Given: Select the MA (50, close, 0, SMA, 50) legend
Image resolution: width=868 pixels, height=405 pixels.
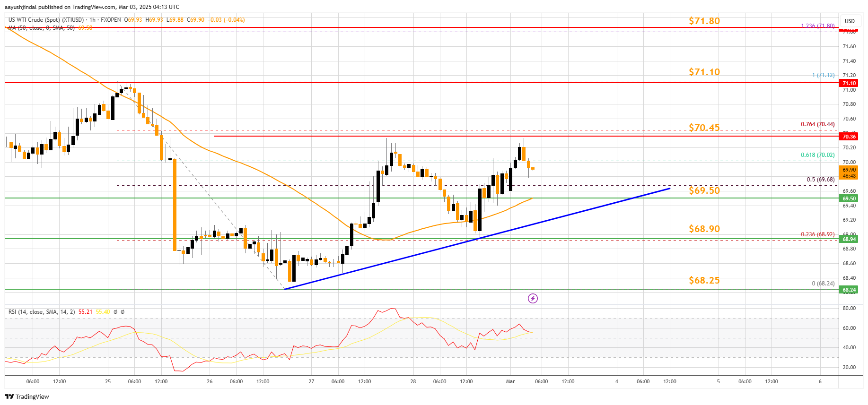Looking at the screenshot, I should pyautogui.click(x=41, y=28).
